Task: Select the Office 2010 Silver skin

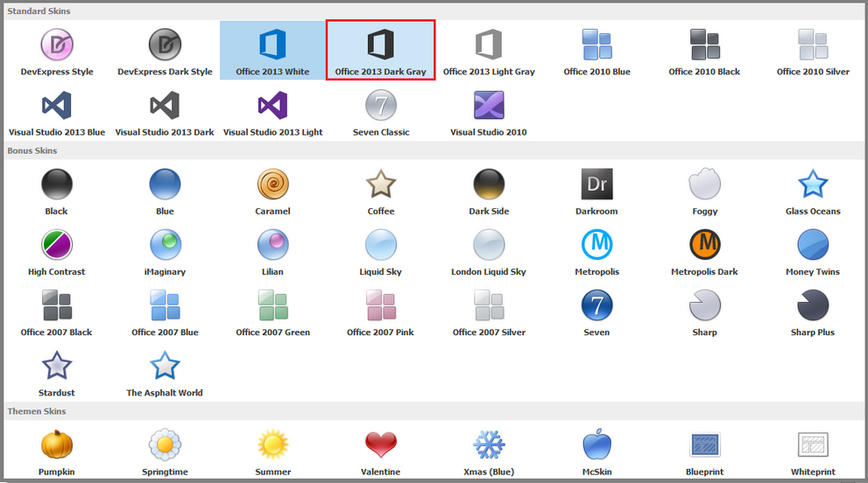Action: [813, 51]
